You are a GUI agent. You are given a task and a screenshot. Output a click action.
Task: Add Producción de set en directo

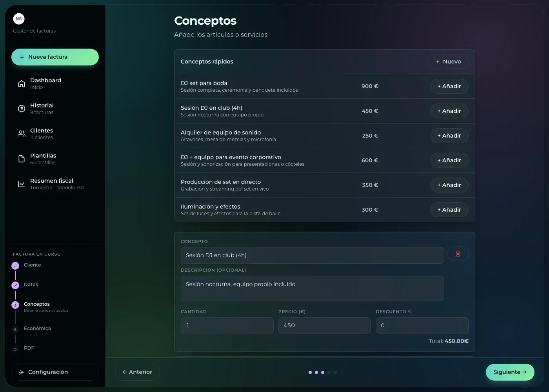[x=449, y=185]
